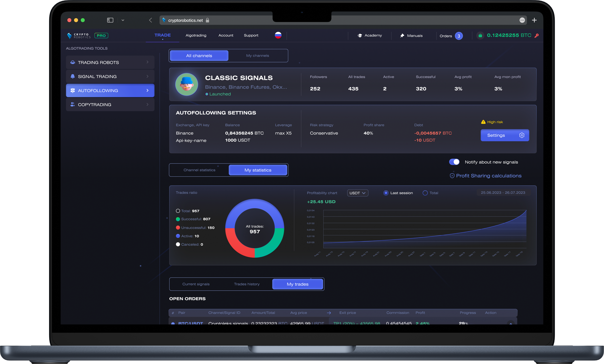Click the Crypto Robotics logo

(x=79, y=36)
